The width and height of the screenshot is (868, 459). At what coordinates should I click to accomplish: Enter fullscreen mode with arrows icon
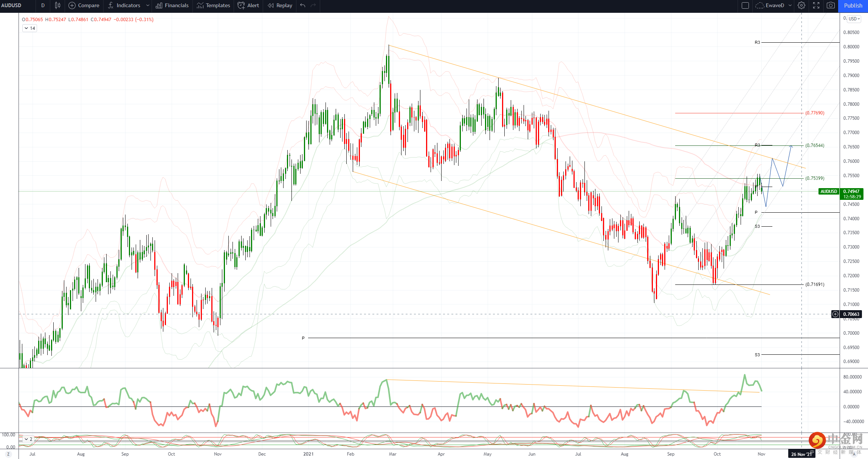(x=816, y=5)
